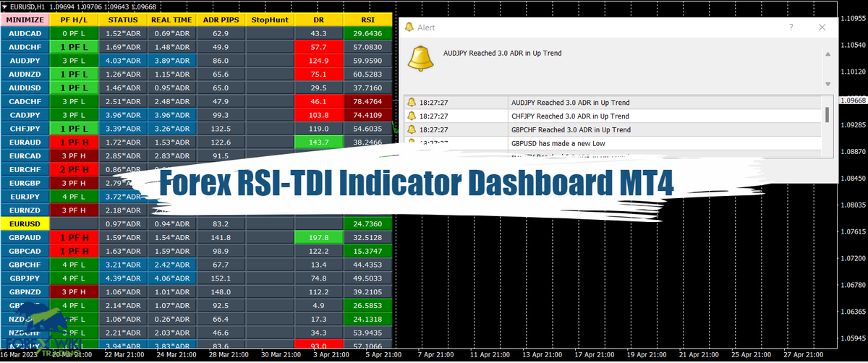The width and height of the screenshot is (868, 363).
Task: Click bell icon beside CHFJPY alert list row
Action: [x=411, y=116]
